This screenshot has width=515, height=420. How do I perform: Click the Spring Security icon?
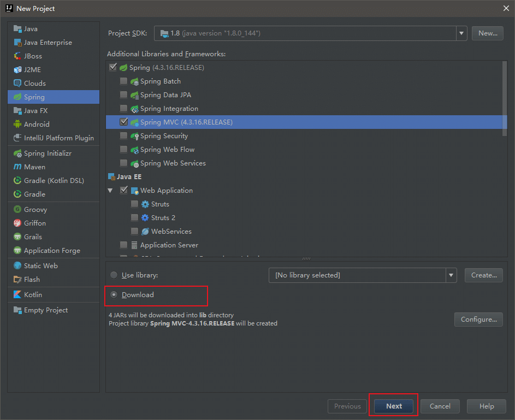pyautogui.click(x=134, y=136)
